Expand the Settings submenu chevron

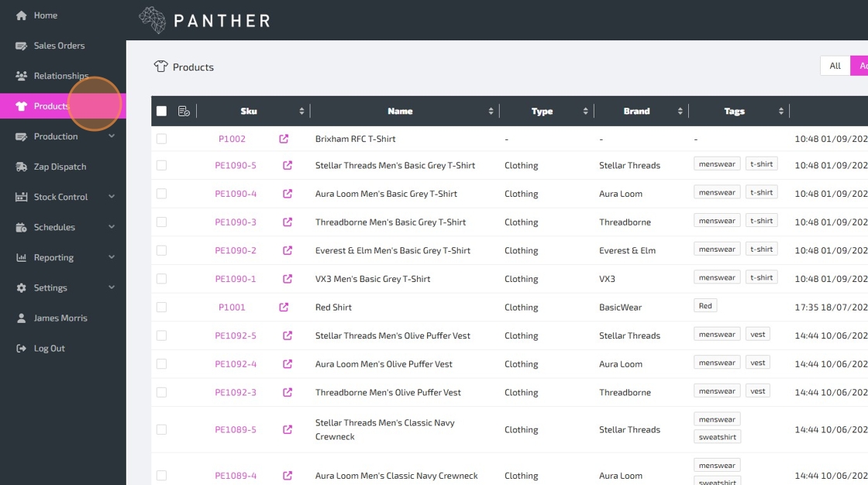coord(112,287)
